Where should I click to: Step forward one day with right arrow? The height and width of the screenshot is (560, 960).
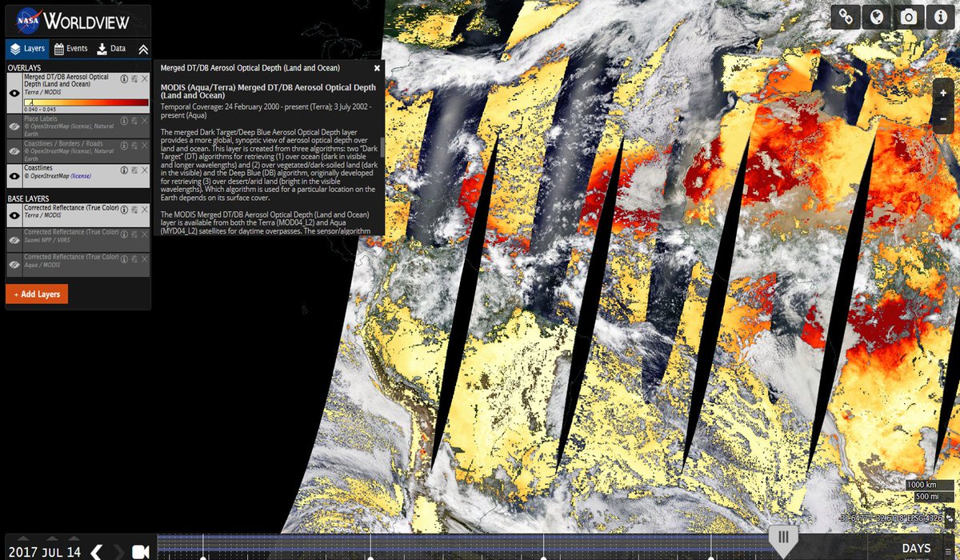point(118,552)
